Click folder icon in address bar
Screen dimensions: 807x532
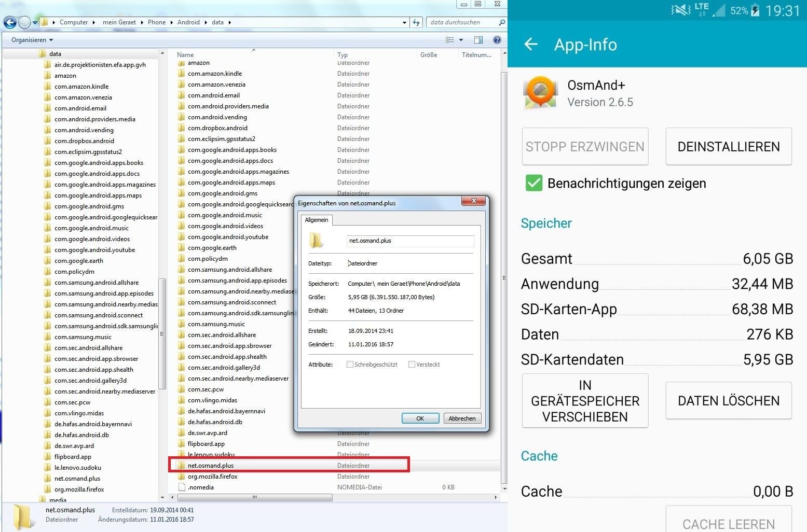point(45,22)
